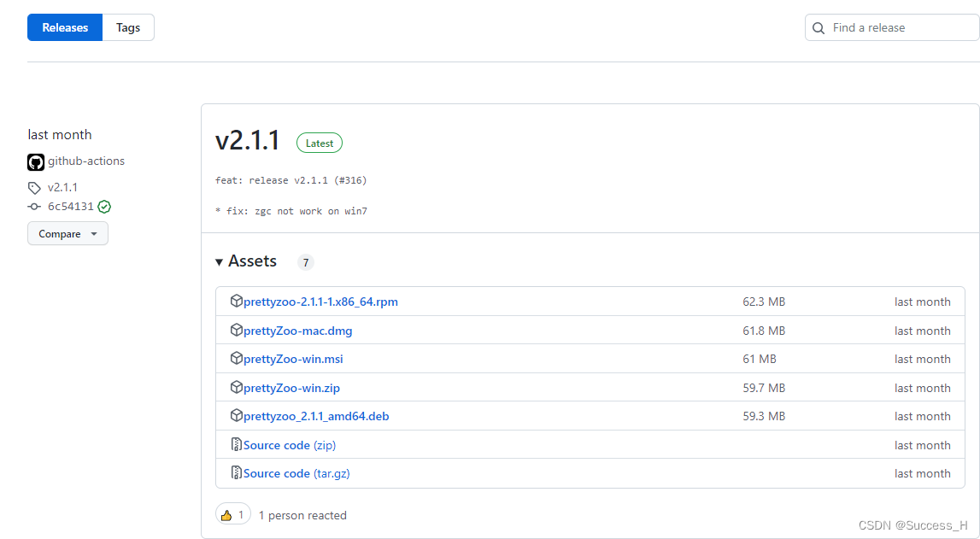Click the tag icon beside v2.1.1 in sidebar

tap(33, 187)
